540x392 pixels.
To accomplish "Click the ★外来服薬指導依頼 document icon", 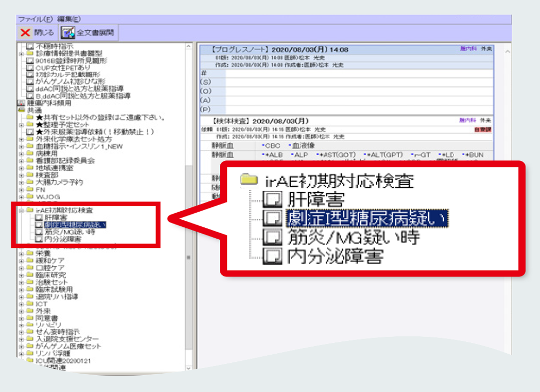I will coord(30,132).
